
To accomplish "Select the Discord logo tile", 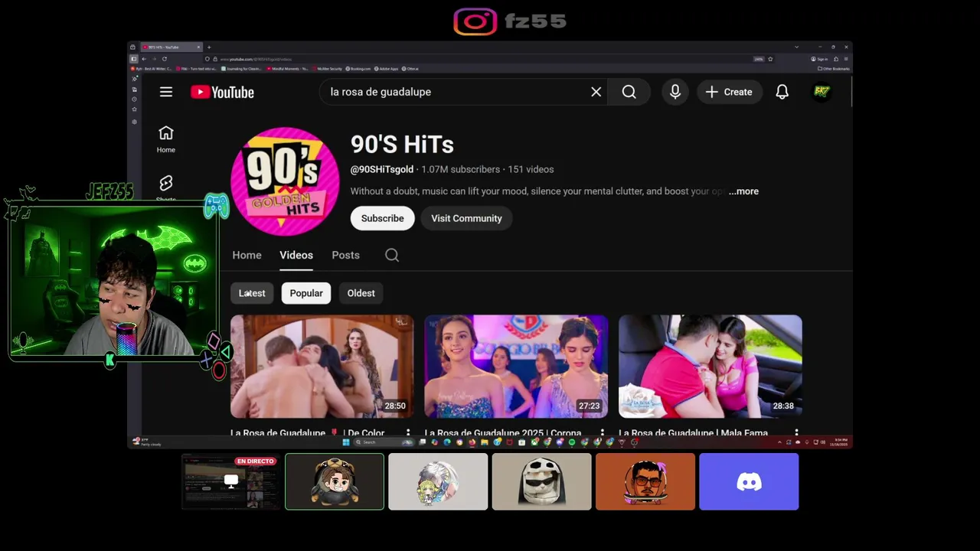I will (749, 481).
